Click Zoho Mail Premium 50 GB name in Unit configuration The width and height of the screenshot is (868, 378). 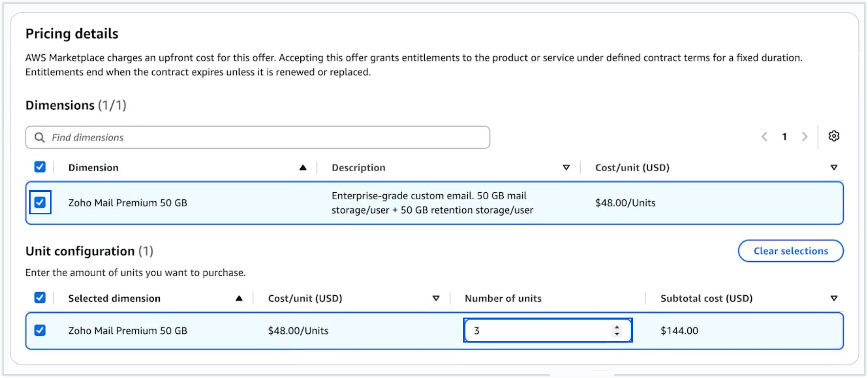pyautogui.click(x=128, y=331)
